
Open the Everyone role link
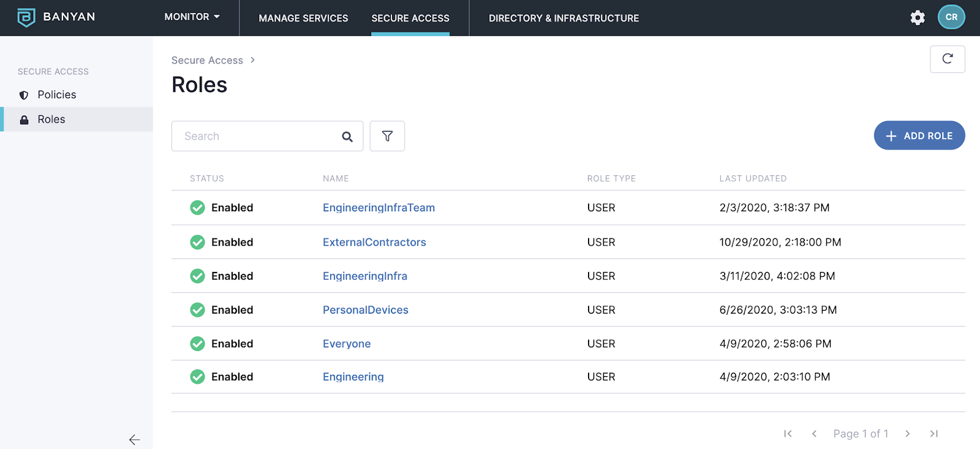pos(347,344)
